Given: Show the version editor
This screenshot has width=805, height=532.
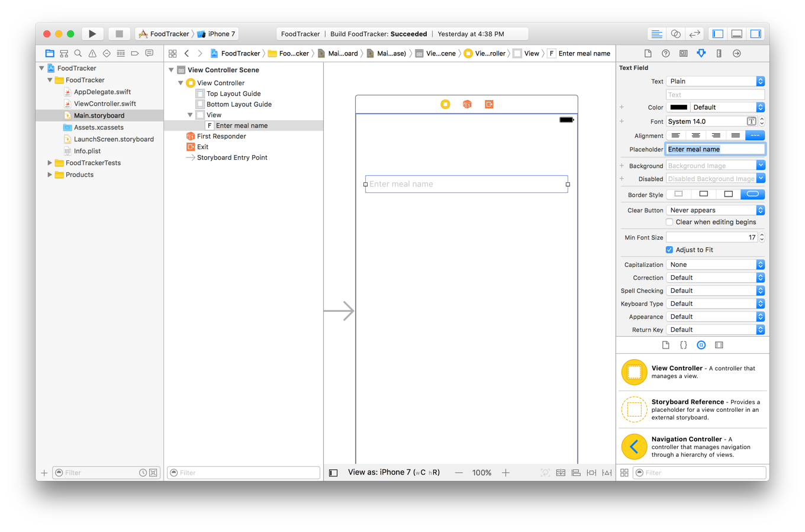Looking at the screenshot, I should pyautogui.click(x=694, y=34).
